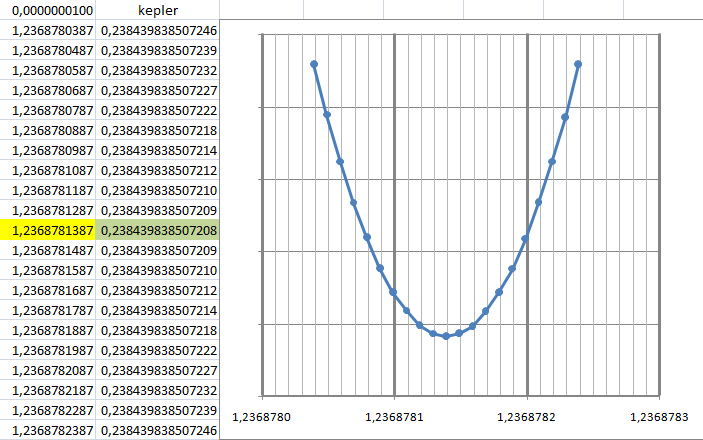
Task: Select the yellow highlighted cell 1,2368781387
Action: click(x=48, y=230)
